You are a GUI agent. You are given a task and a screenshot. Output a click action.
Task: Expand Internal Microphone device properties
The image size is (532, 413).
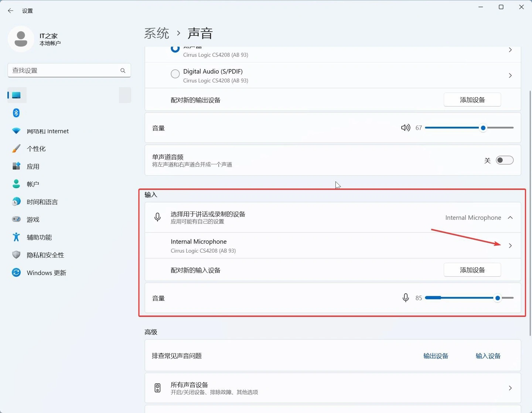point(510,245)
